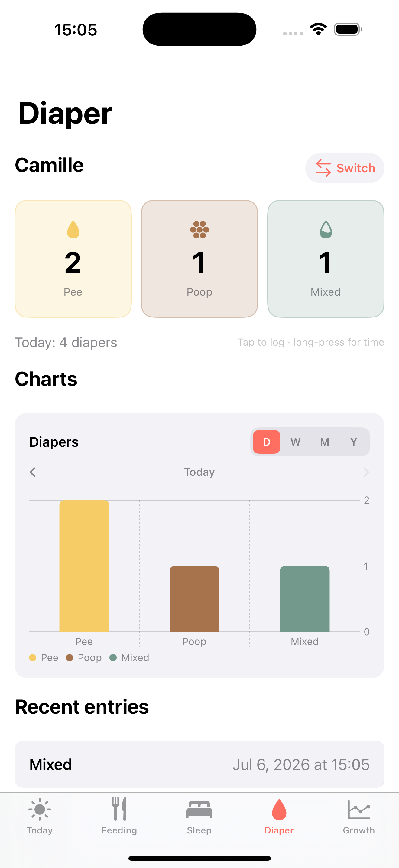Go to next day with right chevron
The width and height of the screenshot is (399, 868).
click(366, 472)
